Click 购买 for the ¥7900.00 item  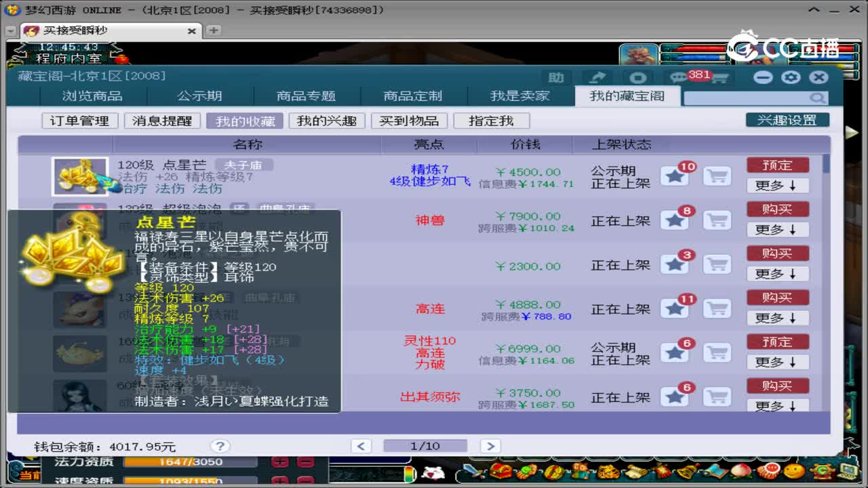[x=778, y=209]
